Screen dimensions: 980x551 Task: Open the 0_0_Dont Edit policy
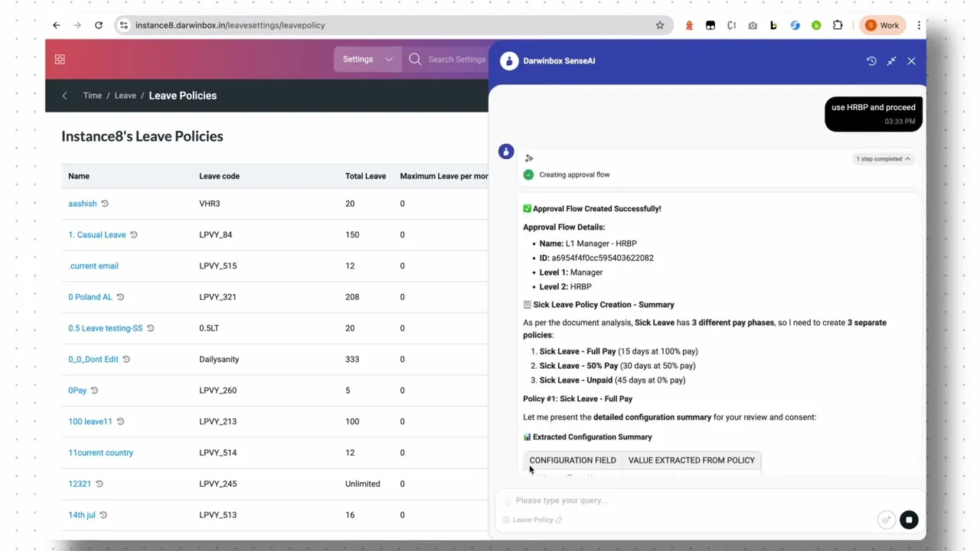[93, 360]
